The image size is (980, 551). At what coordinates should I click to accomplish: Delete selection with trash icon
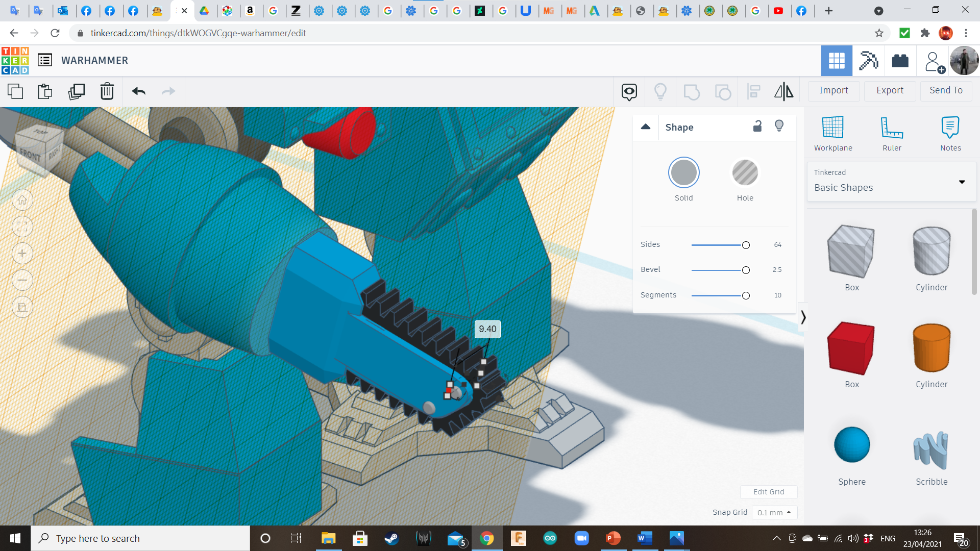(107, 91)
